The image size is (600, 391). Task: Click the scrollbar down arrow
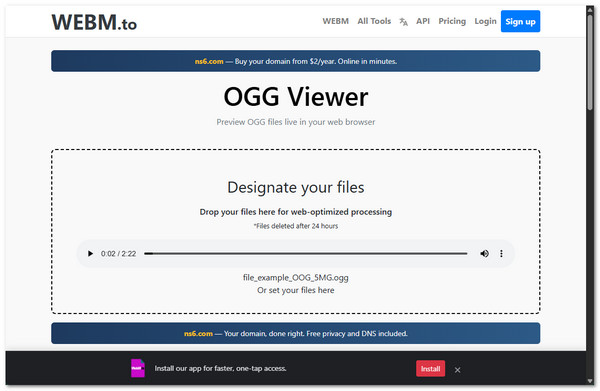pyautogui.click(x=590, y=381)
